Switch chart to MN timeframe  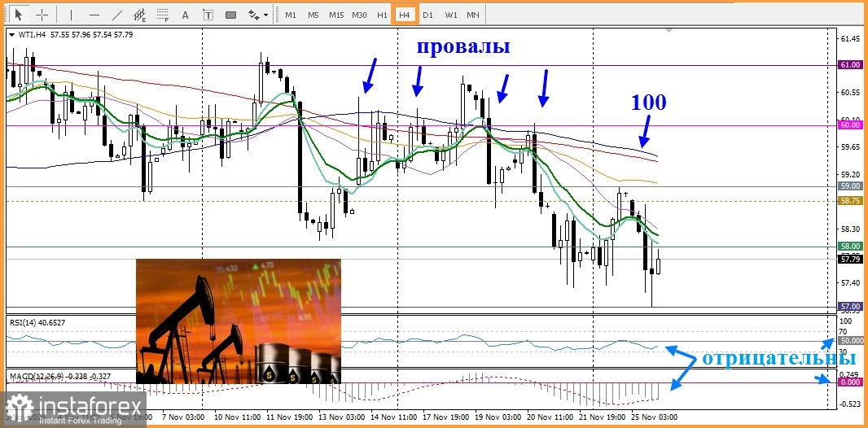coord(473,15)
